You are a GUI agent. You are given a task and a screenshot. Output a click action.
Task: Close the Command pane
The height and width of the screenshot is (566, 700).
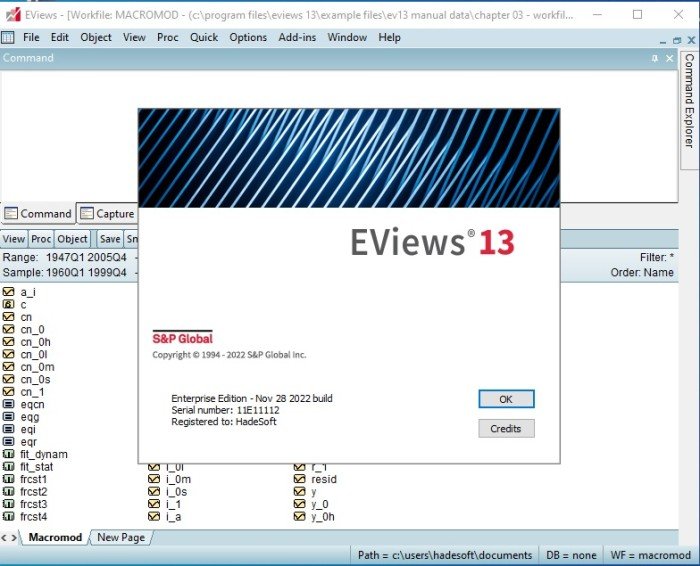click(670, 58)
